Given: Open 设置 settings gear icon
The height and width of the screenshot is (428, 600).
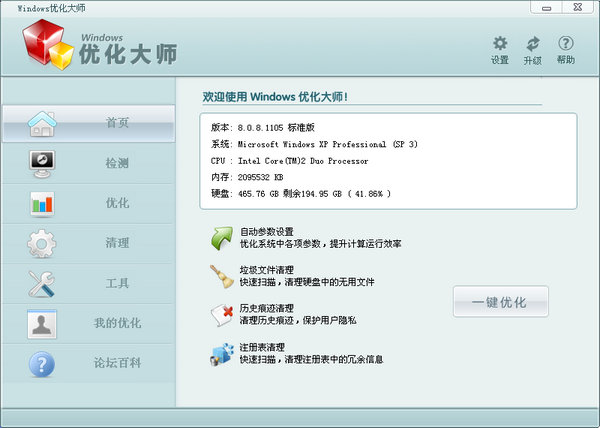Looking at the screenshot, I should (500, 44).
